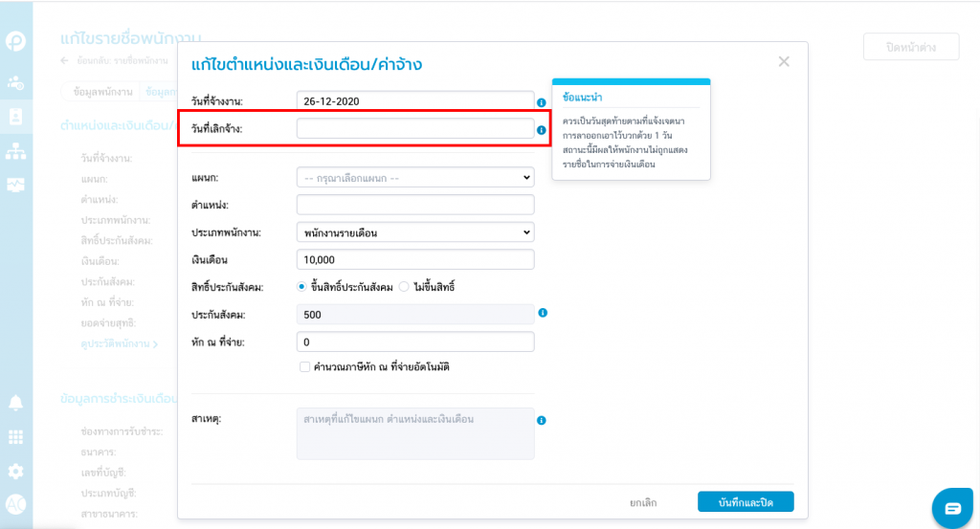Click the user avatar in the sidebar
This screenshot has width=980, height=529.
[15, 504]
